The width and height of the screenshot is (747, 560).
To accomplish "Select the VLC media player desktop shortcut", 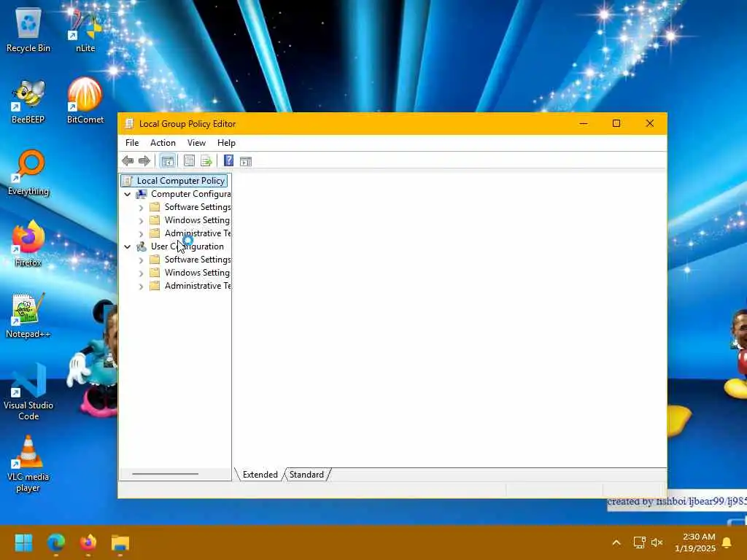I will click(x=28, y=463).
